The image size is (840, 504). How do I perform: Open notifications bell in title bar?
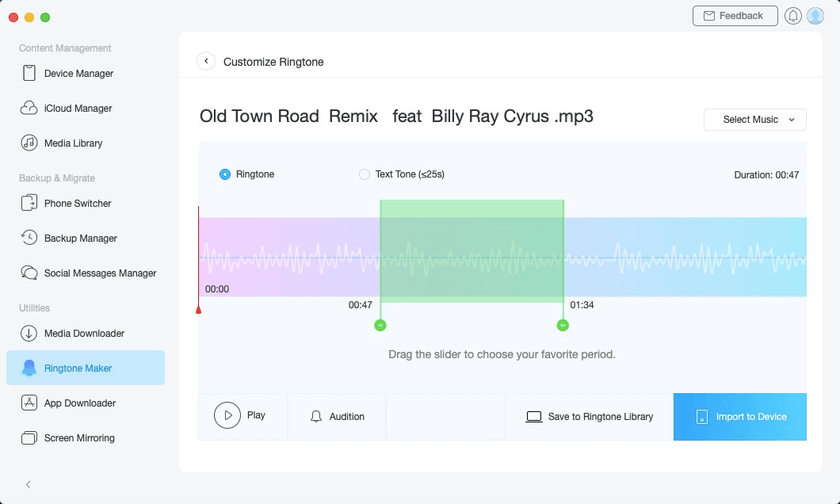pos(793,16)
